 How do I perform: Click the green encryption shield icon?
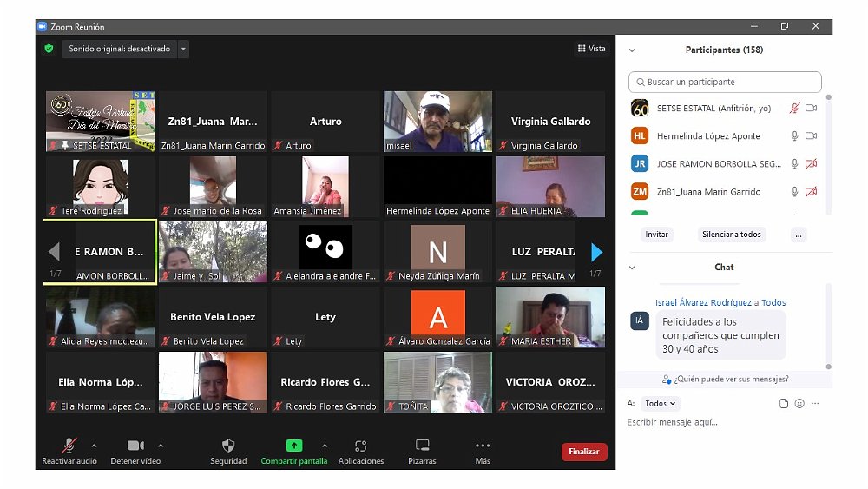[x=49, y=49]
